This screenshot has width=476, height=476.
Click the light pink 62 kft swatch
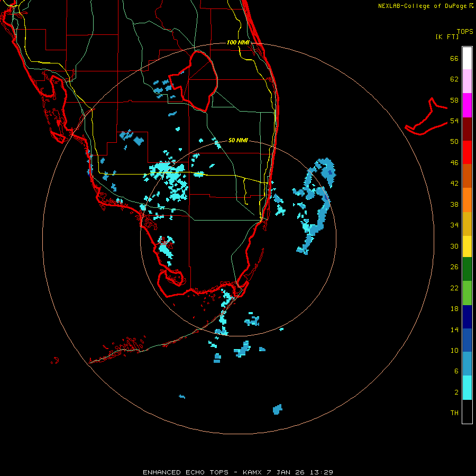[467, 81]
